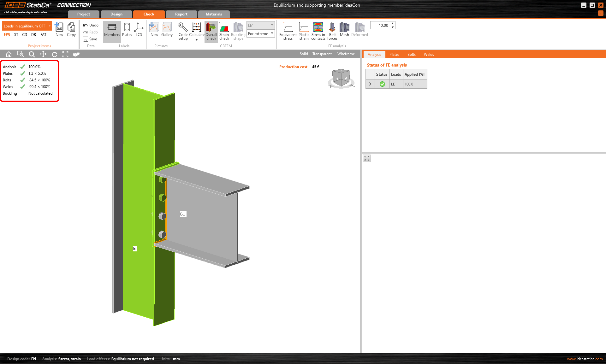Open the For extreme dropdown
Viewport: 606px width, 364px height.
[x=260, y=34]
